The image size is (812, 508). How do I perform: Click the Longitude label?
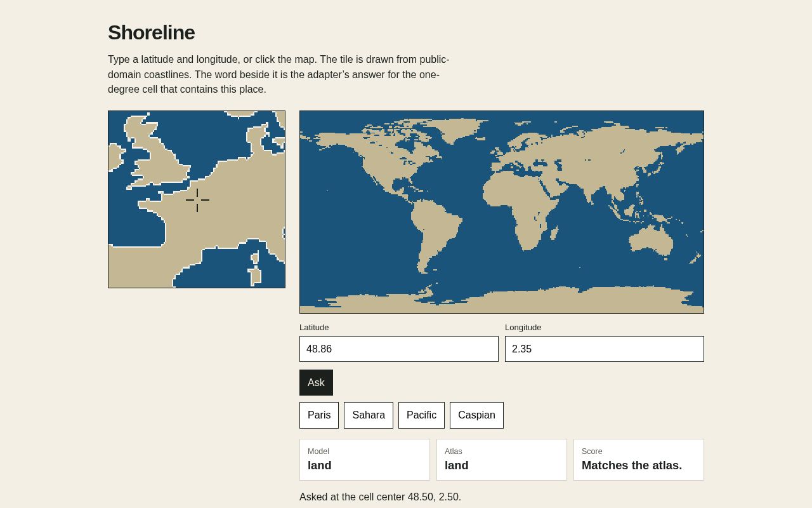point(523,327)
